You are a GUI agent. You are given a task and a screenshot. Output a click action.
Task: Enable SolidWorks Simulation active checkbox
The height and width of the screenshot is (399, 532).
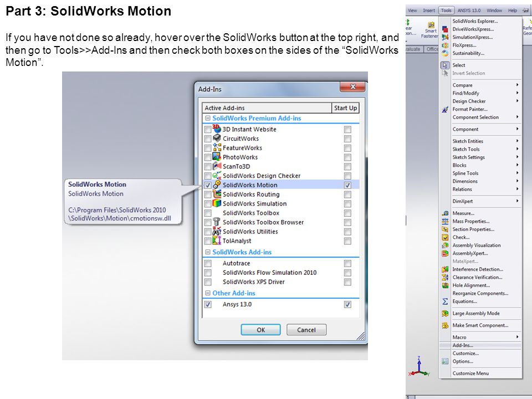[x=208, y=204]
